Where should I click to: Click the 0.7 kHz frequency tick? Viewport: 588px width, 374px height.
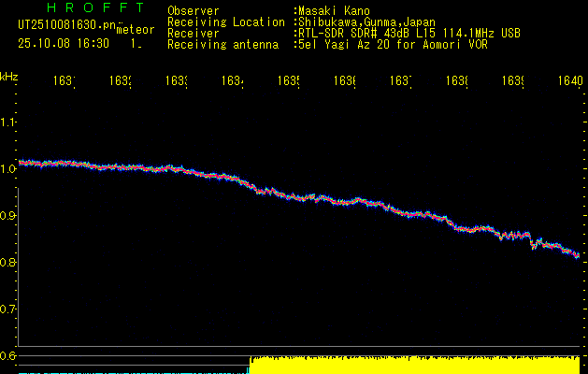click(8, 309)
